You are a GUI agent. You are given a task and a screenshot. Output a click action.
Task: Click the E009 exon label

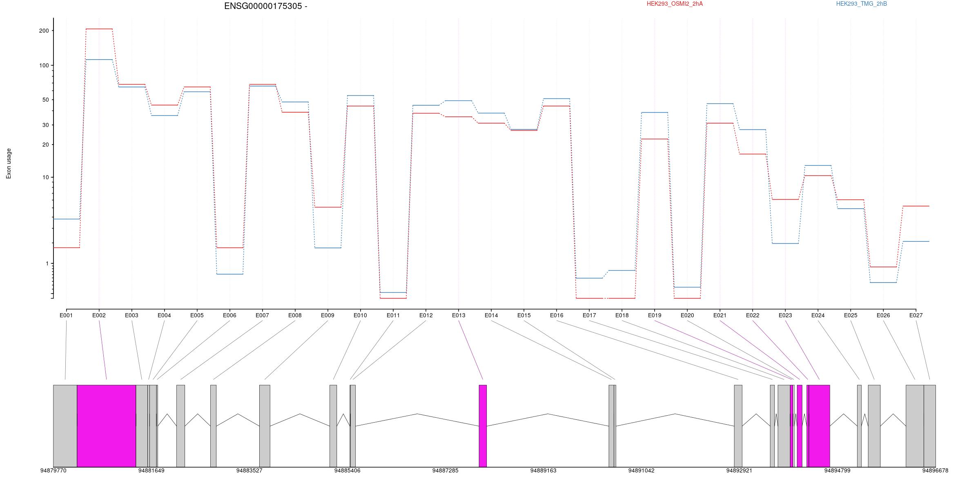click(327, 315)
